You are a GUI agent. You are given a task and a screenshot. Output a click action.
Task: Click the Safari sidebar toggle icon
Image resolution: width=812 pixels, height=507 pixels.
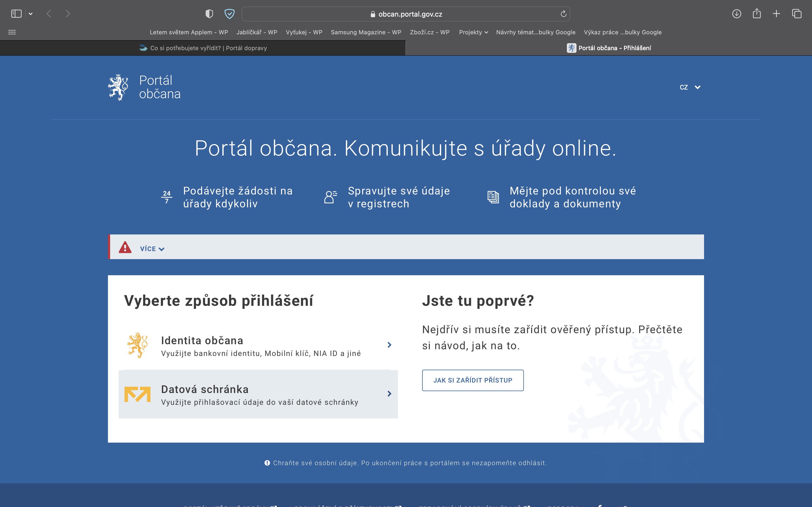pos(16,14)
